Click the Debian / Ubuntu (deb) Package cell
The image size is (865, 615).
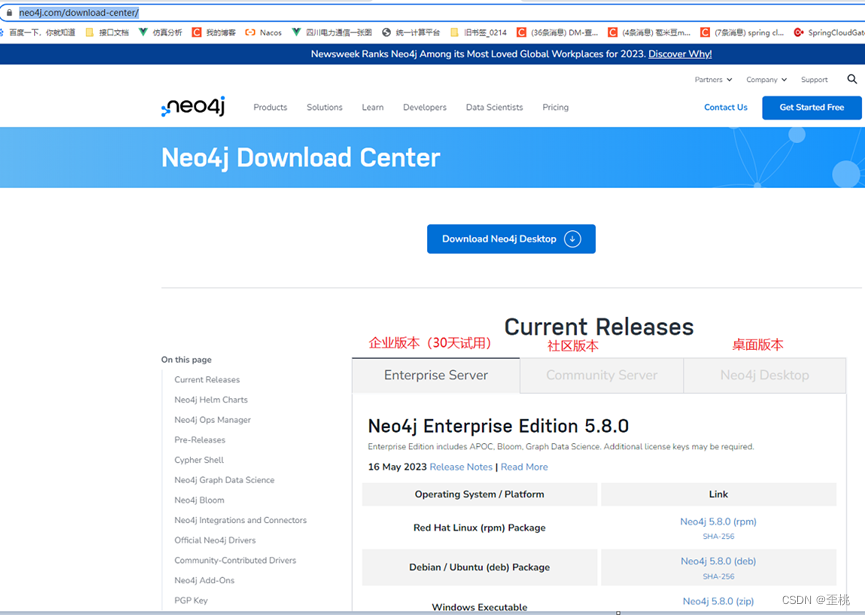click(479, 567)
